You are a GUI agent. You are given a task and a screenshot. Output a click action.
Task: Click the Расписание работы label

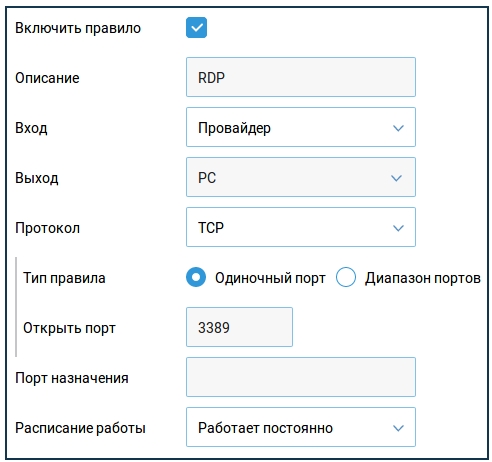click(80, 428)
